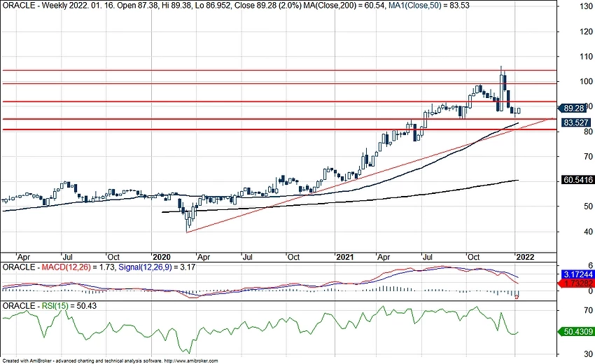Click the 2020 year label on time axis
The width and height of the screenshot is (595, 364).
(x=161, y=257)
